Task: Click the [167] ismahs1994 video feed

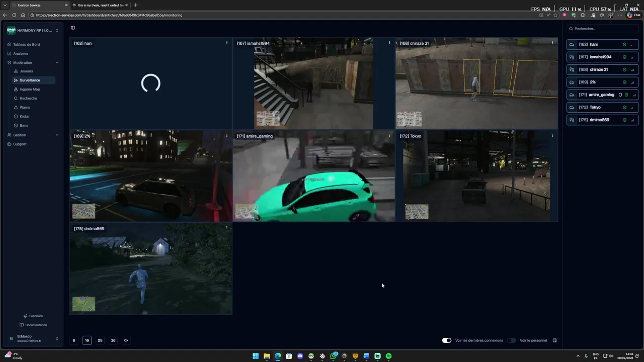Action: point(313,83)
